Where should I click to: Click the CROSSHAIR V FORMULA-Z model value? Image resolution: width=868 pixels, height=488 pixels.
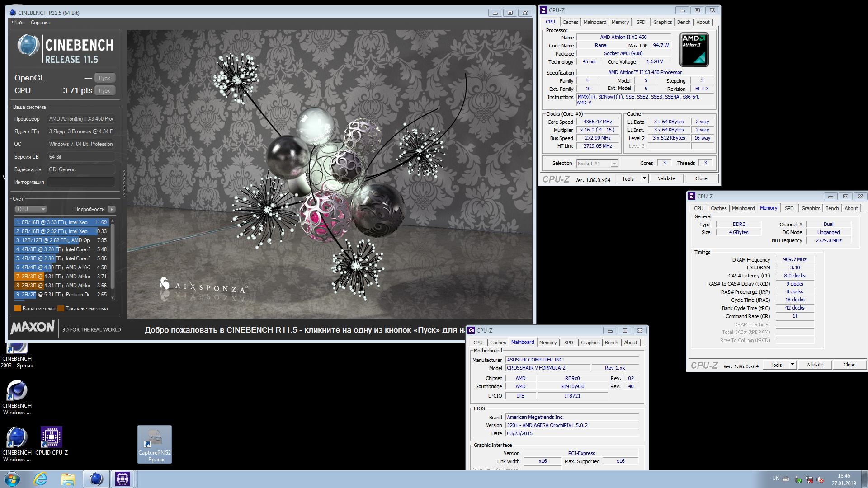point(547,368)
